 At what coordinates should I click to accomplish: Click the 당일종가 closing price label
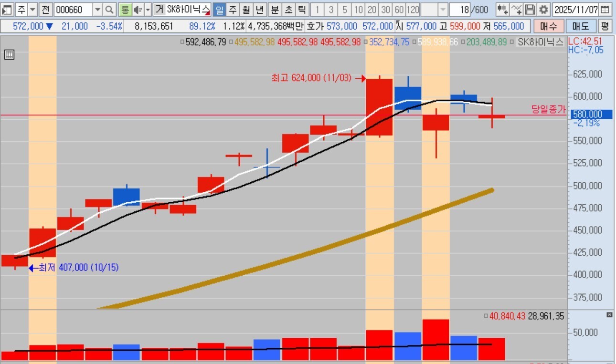point(548,109)
